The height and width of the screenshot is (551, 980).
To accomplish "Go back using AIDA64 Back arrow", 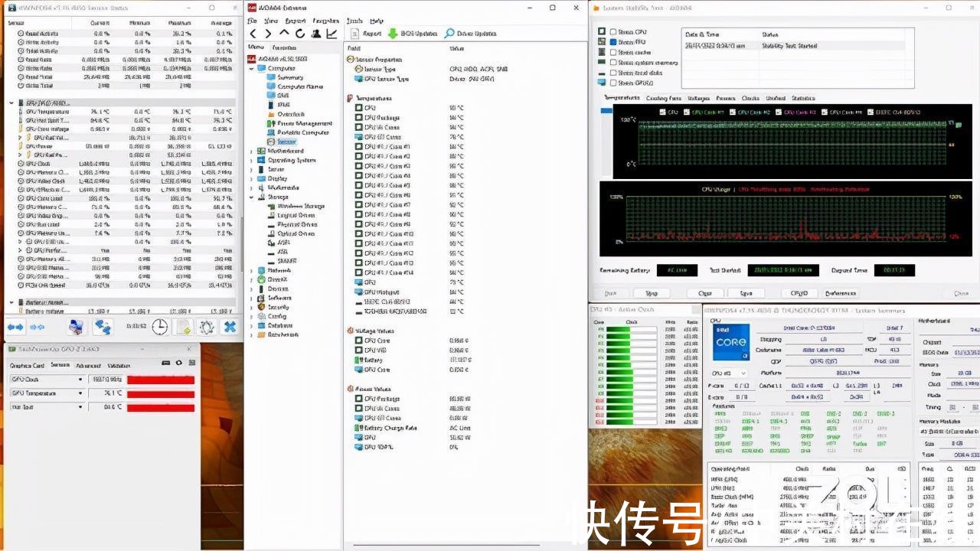I will coord(253,34).
